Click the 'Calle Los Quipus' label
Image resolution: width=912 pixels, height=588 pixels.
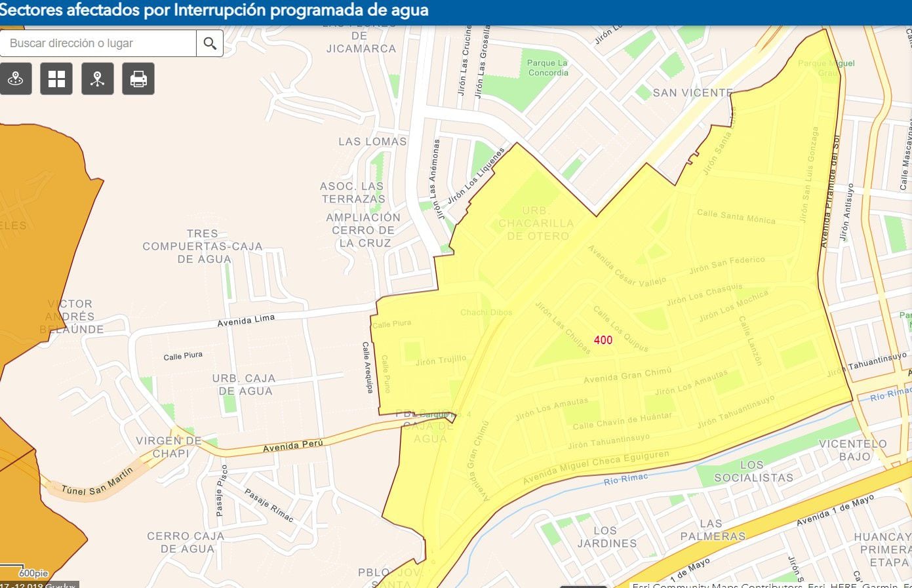tap(621, 329)
